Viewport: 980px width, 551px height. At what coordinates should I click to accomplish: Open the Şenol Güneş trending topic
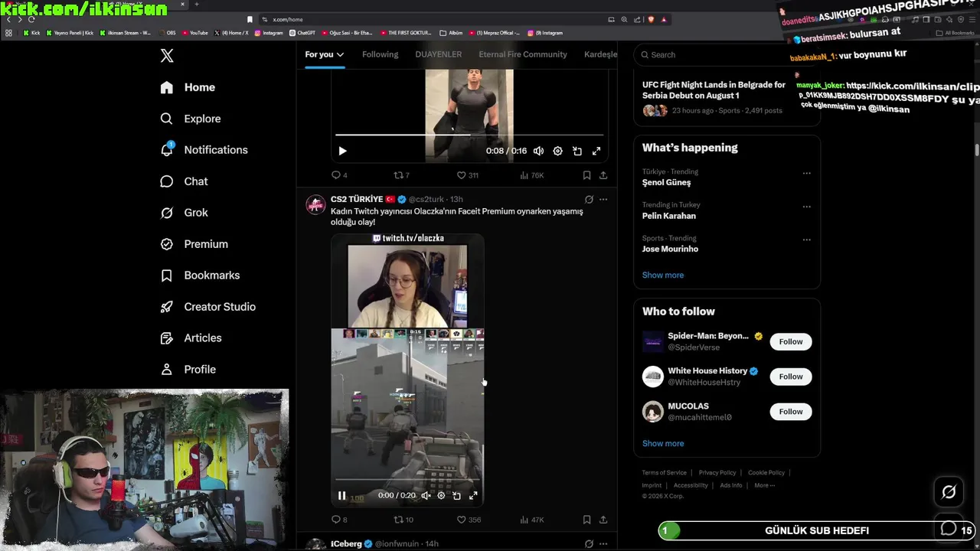(666, 183)
